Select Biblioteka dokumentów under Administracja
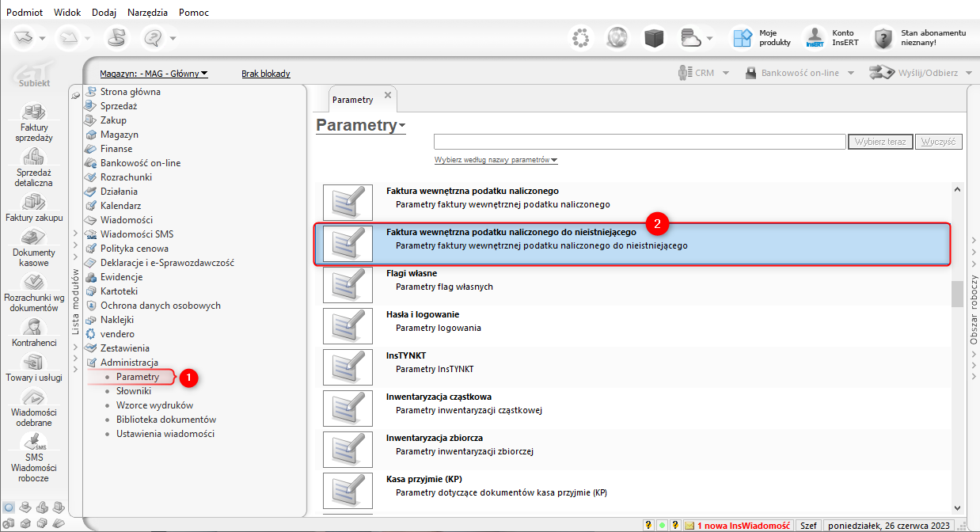Viewport: 980px width, 532px height. point(165,420)
